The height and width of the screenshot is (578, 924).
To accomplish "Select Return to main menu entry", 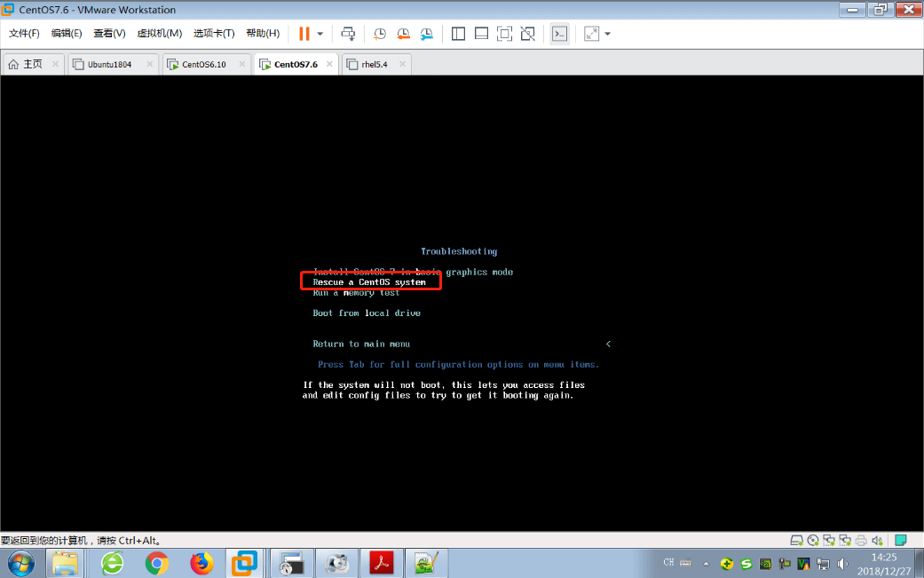I will [x=361, y=344].
